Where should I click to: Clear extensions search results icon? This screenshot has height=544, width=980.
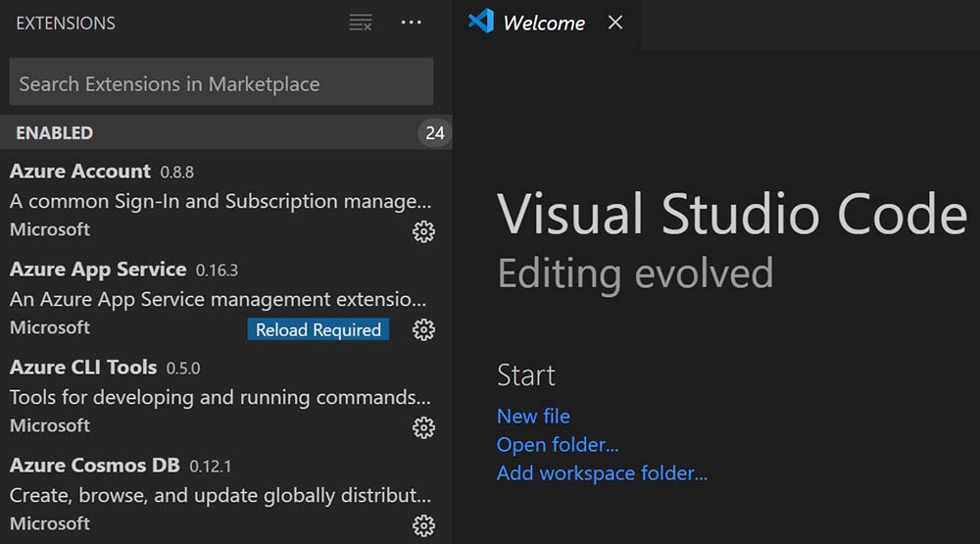(361, 23)
